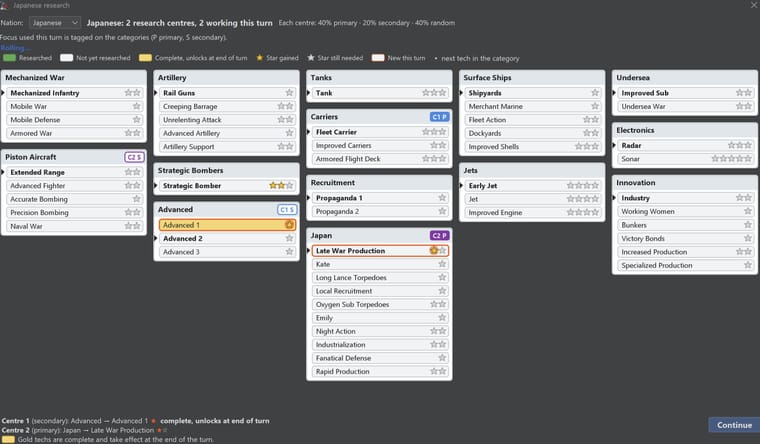Click the stars next to Industry
Screen dimensions: 760x444
tap(744, 198)
